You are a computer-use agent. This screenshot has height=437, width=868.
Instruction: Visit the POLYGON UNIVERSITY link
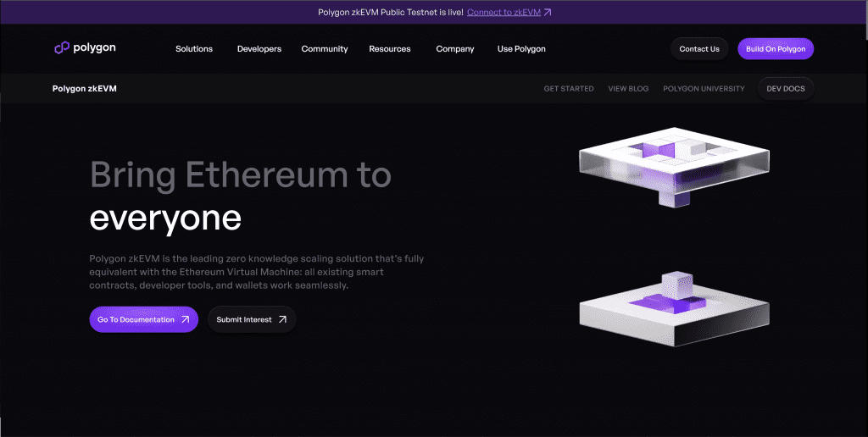pyautogui.click(x=704, y=89)
